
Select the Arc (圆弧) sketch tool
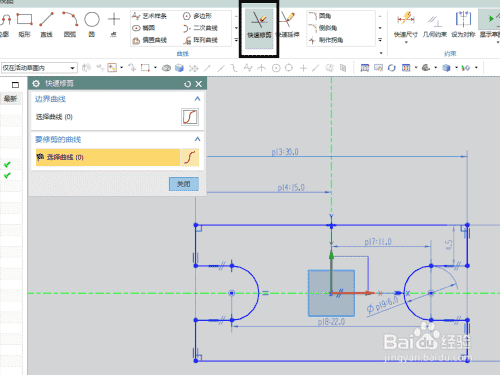click(70, 25)
